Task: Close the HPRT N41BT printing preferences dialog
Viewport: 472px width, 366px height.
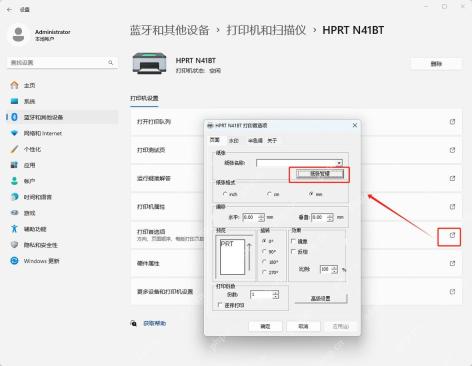Action: tap(355, 125)
